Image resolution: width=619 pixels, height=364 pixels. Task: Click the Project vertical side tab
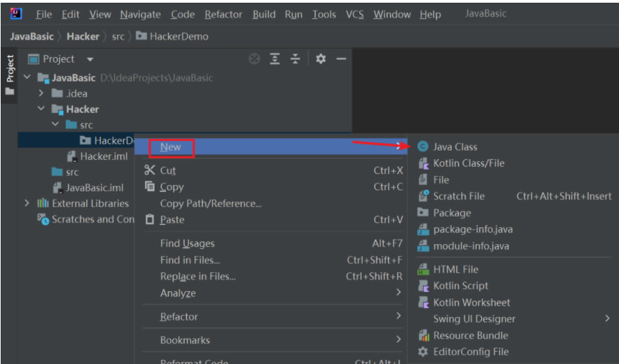[10, 69]
